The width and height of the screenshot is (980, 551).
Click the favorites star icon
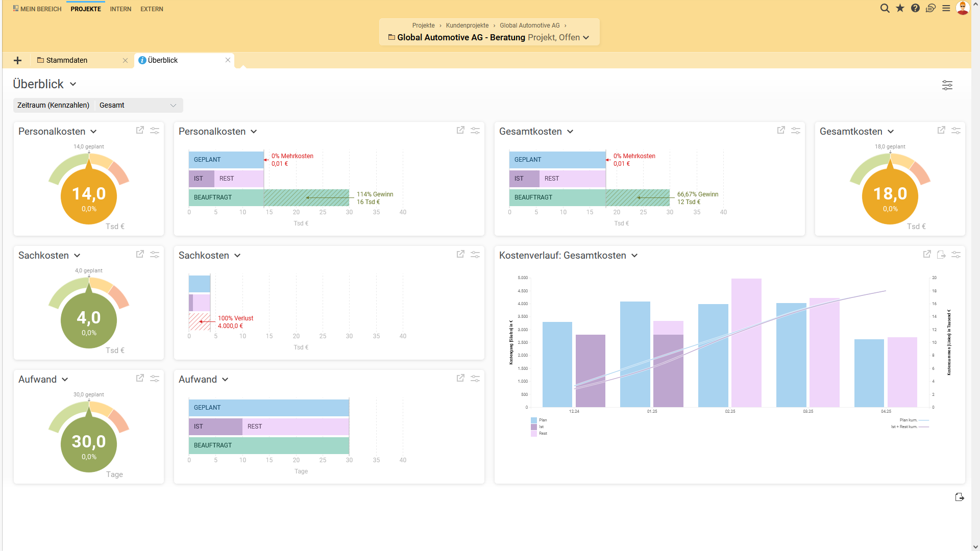[x=900, y=8]
